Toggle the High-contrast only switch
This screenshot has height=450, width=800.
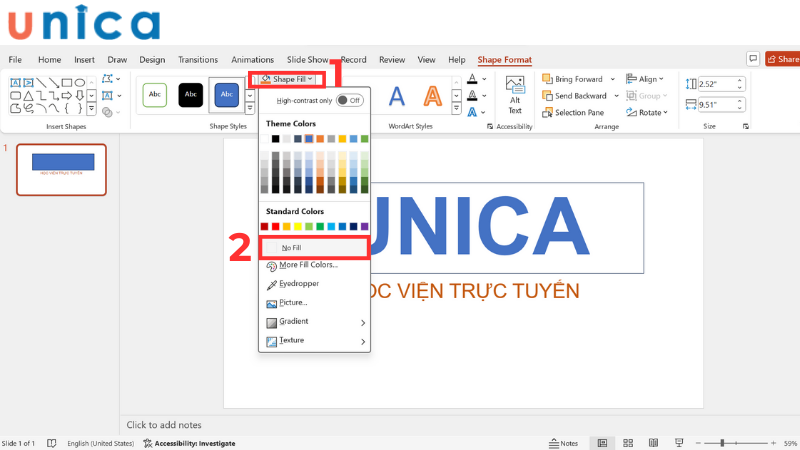(350, 101)
